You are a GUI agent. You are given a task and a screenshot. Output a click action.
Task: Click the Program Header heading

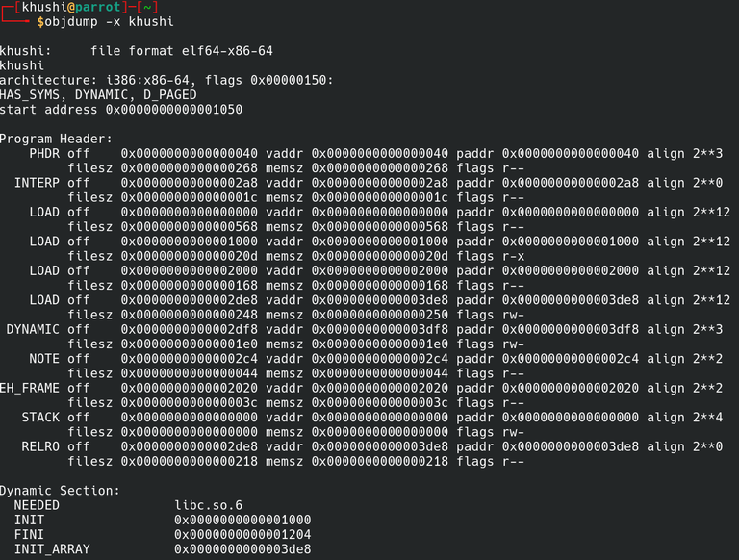point(56,139)
